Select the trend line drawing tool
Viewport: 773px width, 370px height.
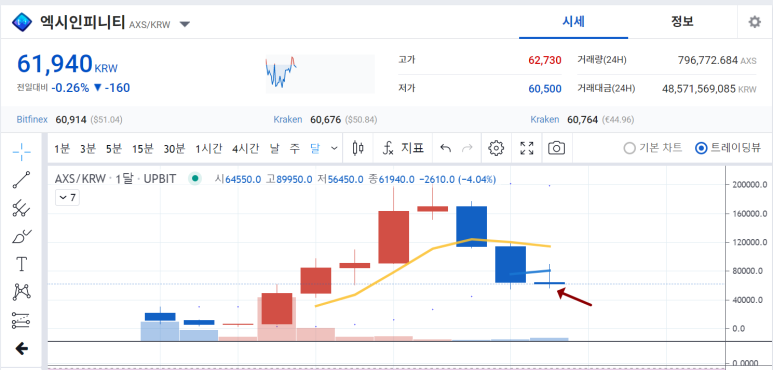pyautogui.click(x=21, y=180)
